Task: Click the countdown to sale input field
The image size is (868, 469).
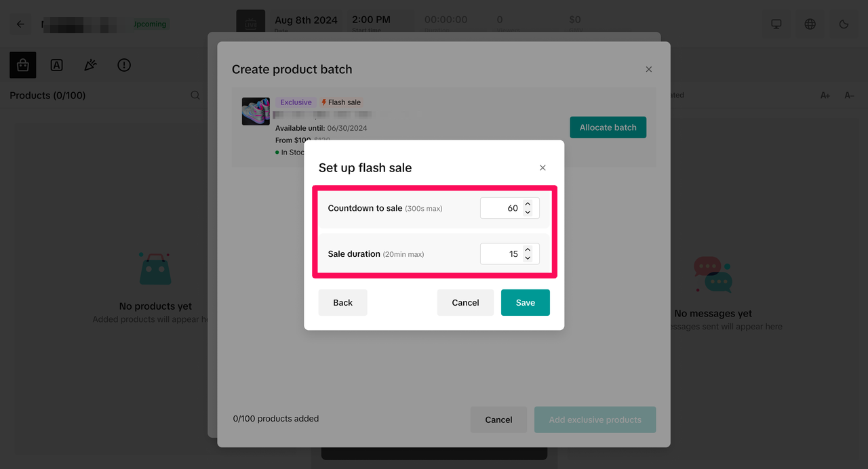Action: (x=500, y=208)
